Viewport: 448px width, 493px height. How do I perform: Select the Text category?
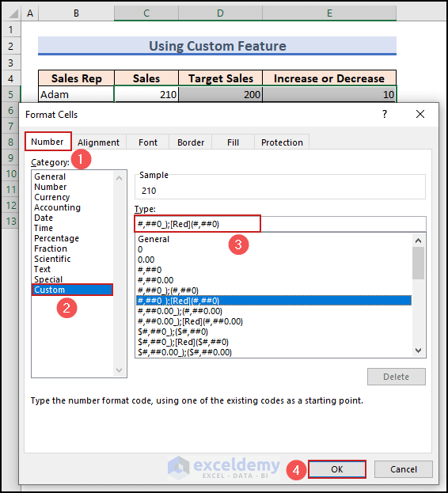[x=72, y=269]
